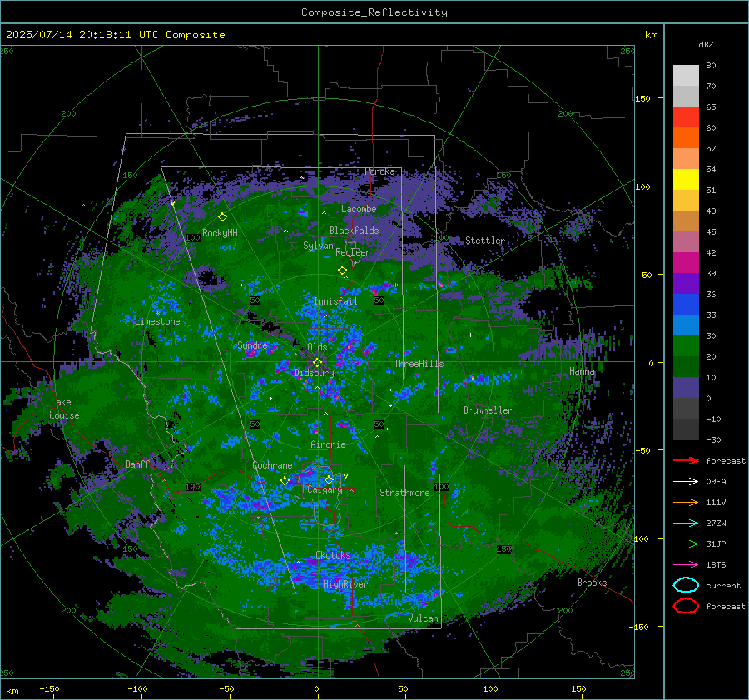Click the cyan current ellipse legend icon

686,585
